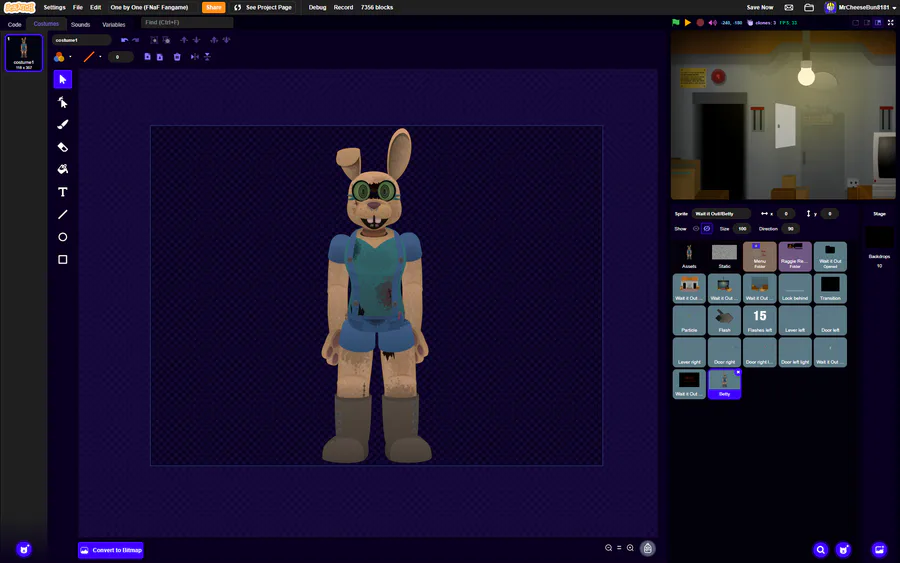Open the messages envelope icon
This screenshot has width=900, height=563.
pyautogui.click(x=789, y=7)
